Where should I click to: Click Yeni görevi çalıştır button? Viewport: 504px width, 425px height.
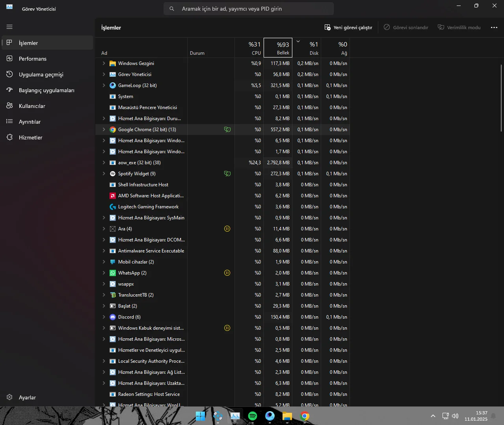coord(348,28)
